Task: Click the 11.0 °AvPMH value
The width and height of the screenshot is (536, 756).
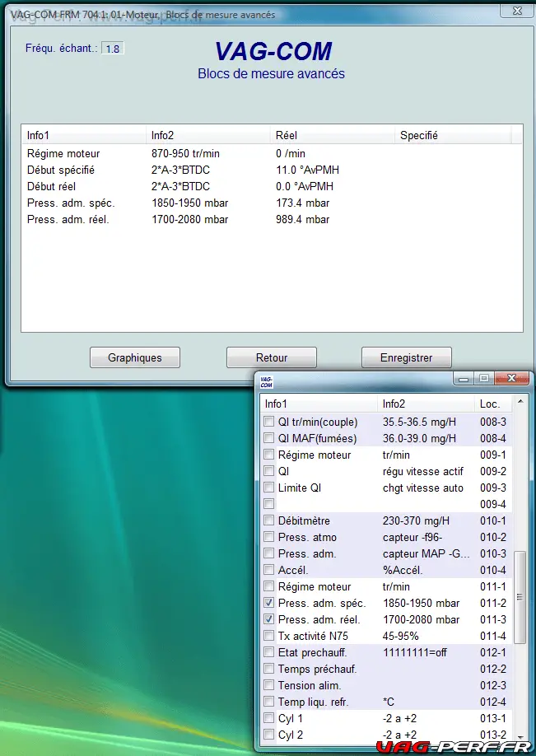Action: 308,170
